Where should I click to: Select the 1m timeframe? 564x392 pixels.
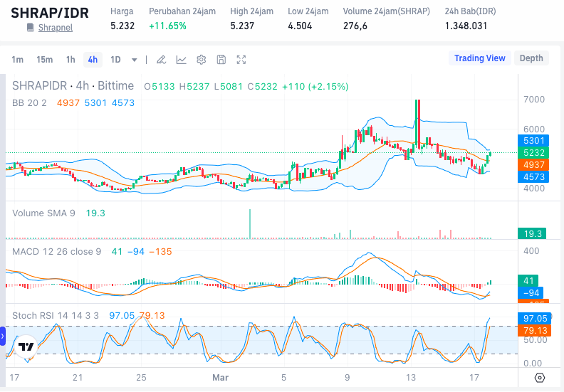[x=17, y=60]
